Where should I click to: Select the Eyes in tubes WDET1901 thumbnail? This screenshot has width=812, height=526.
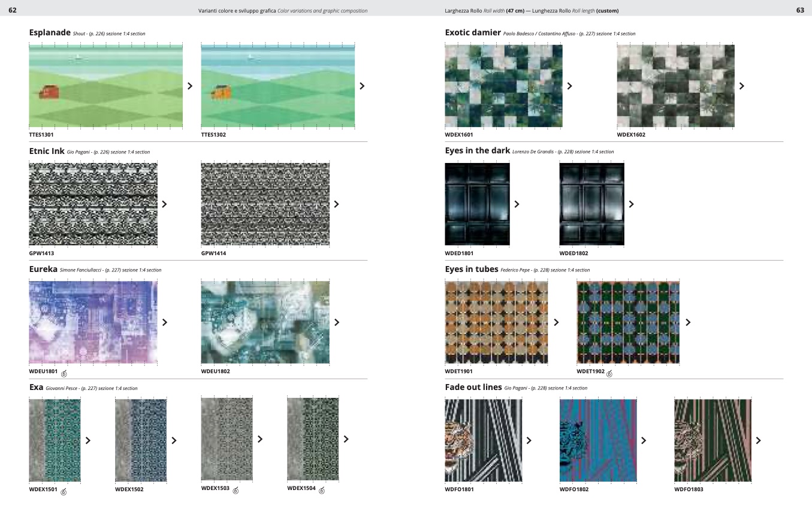pos(496,322)
